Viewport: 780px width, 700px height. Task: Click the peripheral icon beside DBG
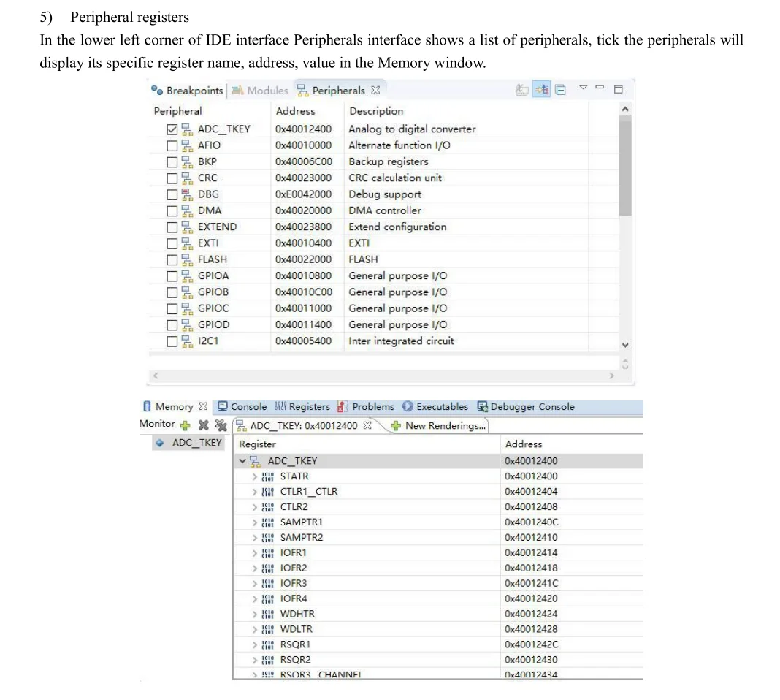point(187,194)
